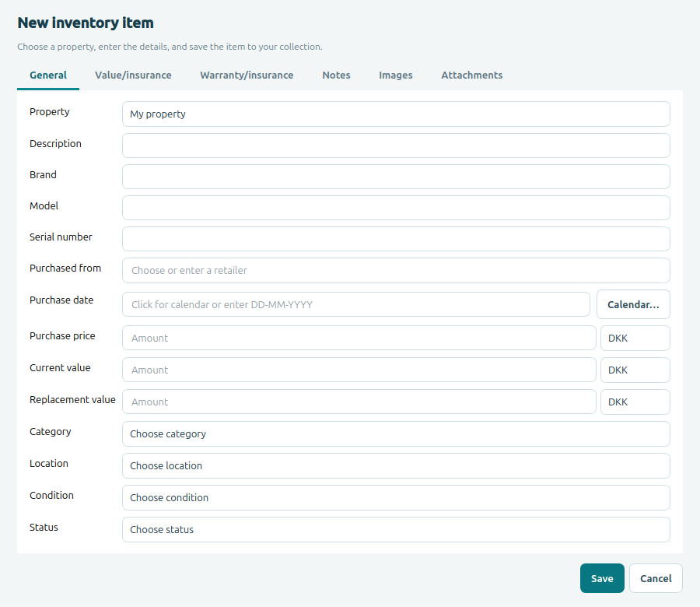The height and width of the screenshot is (607, 700).
Task: Switch to the Value/insurance tab
Action: click(133, 75)
